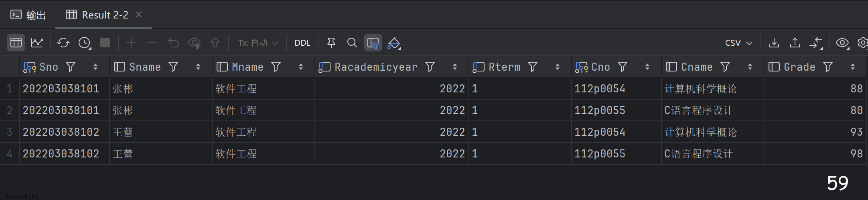Open the chart view icon
This screenshot has width=868, height=200.
click(37, 43)
